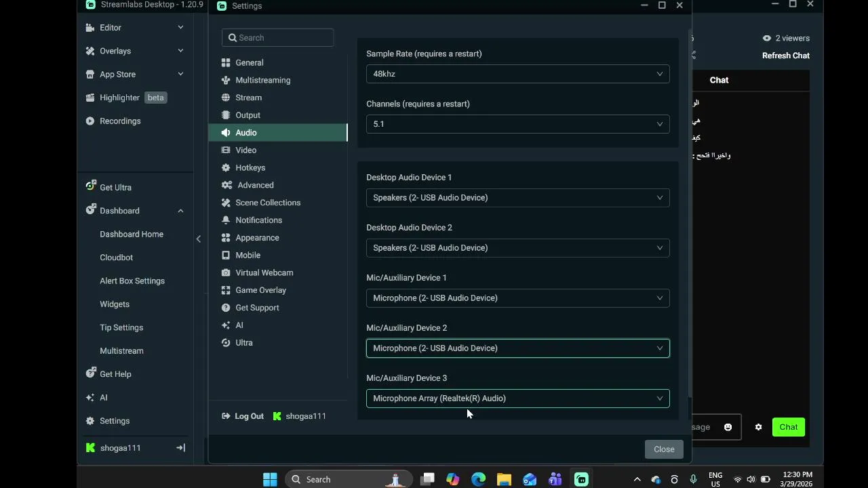
Task: Open the Mic/Auxiliary Device 3 dropdown
Action: click(517, 399)
